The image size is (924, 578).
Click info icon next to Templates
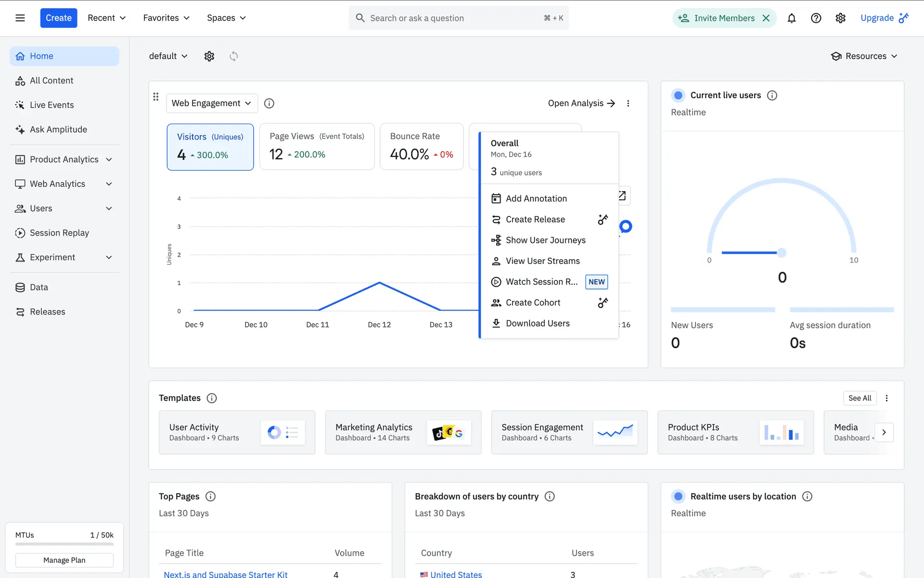tap(211, 398)
